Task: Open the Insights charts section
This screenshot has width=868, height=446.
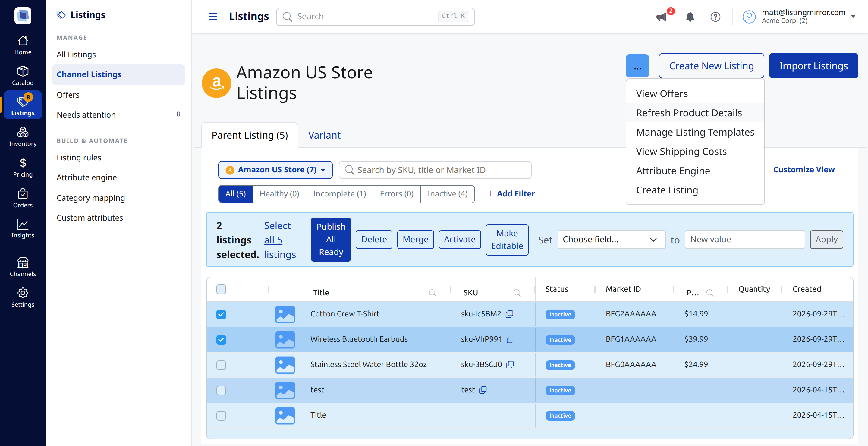Action: click(x=23, y=229)
